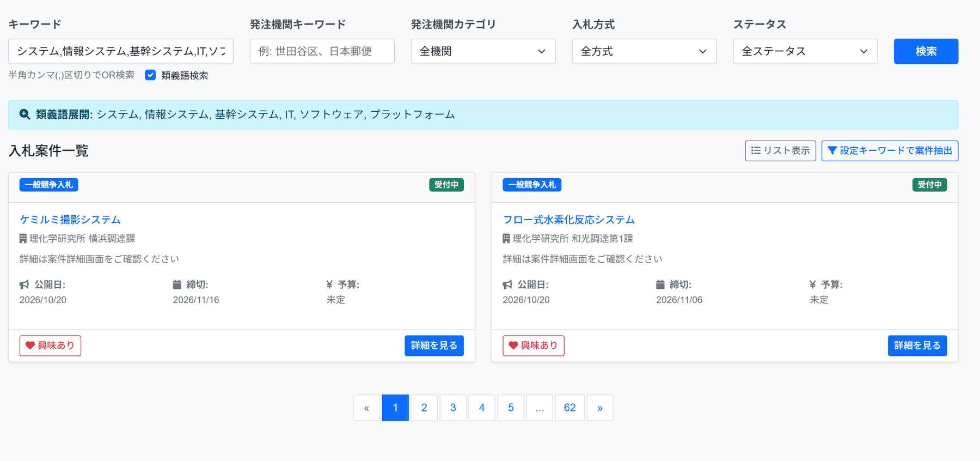Click the building icon next to 理化学研究所 和光調達第1課
Viewport: 980px width, 461px height.
pyautogui.click(x=506, y=239)
